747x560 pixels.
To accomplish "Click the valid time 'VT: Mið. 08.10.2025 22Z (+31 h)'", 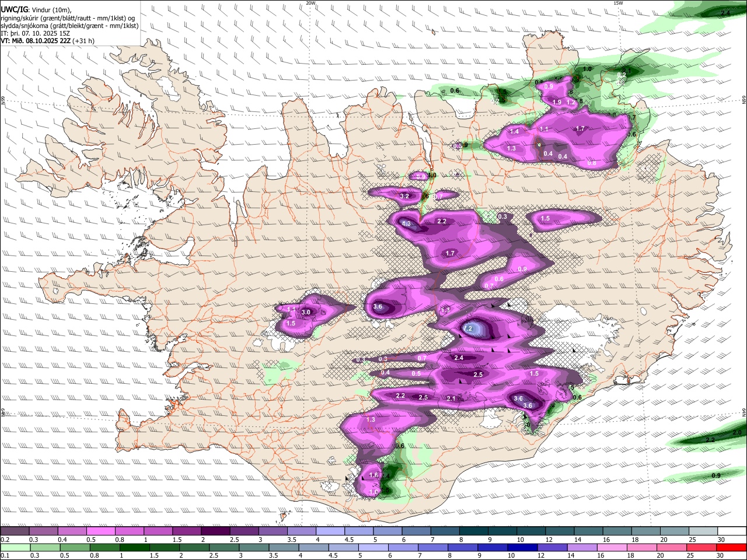I will pos(47,41).
